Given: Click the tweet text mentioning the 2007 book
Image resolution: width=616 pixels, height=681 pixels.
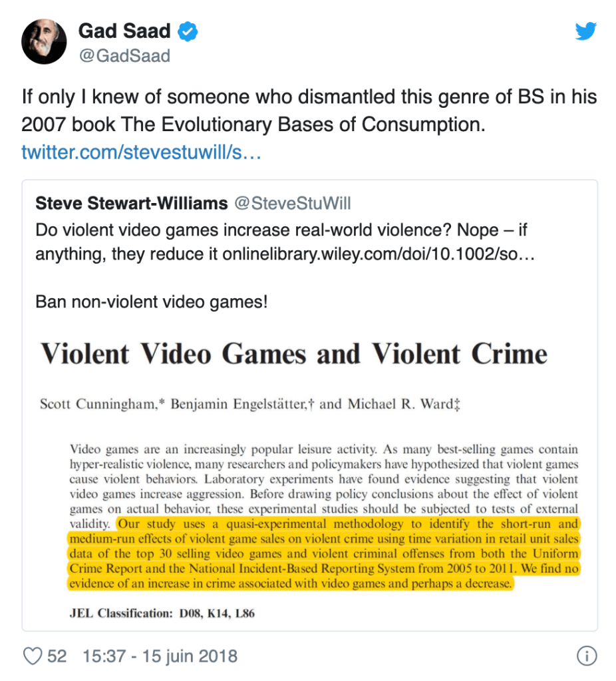Looking at the screenshot, I should pos(308,111).
